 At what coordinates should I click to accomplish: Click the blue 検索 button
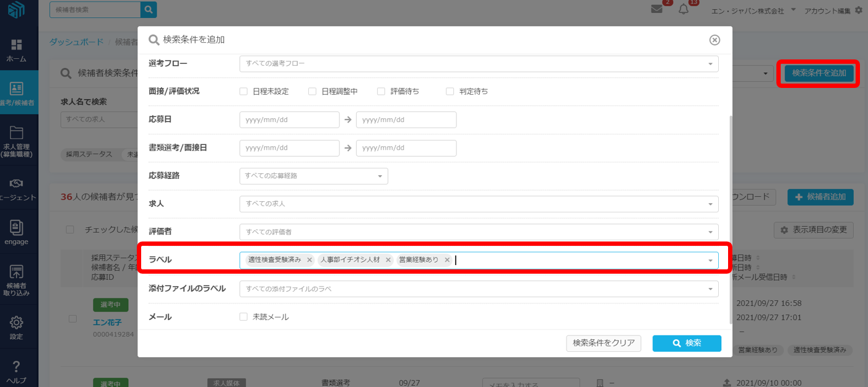point(687,343)
